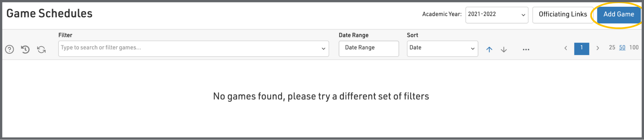Open Officiating Links
Viewport: 644px width, 140px height.
pos(562,15)
